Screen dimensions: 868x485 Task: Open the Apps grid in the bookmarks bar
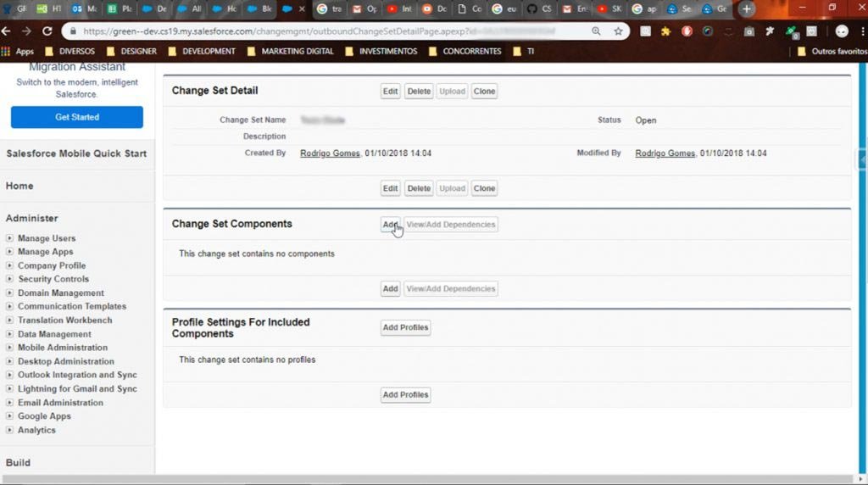pos(18,52)
